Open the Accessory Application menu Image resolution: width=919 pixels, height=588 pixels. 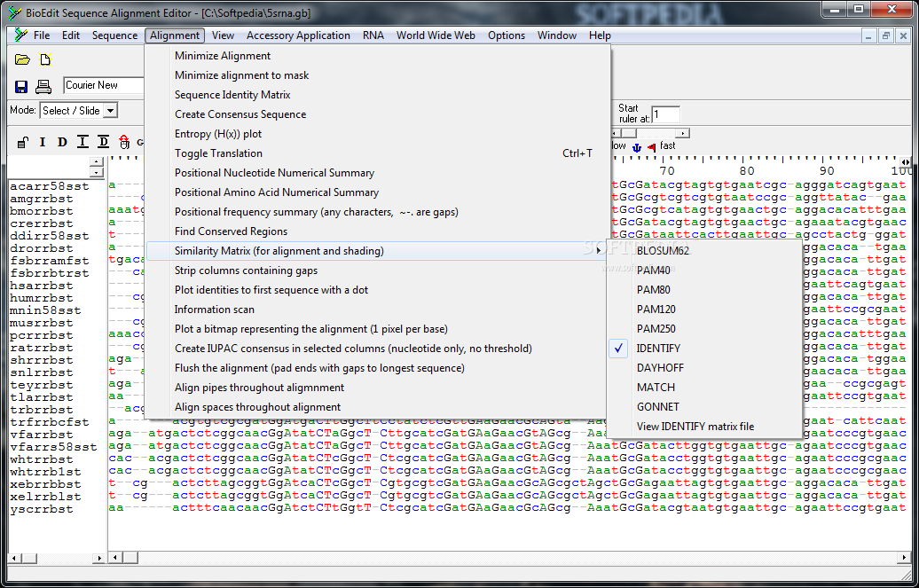(298, 35)
